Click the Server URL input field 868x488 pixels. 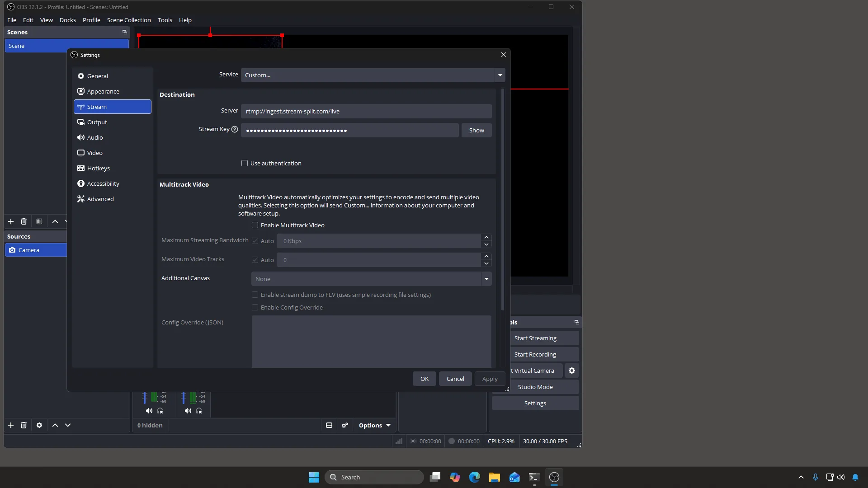[366, 111]
